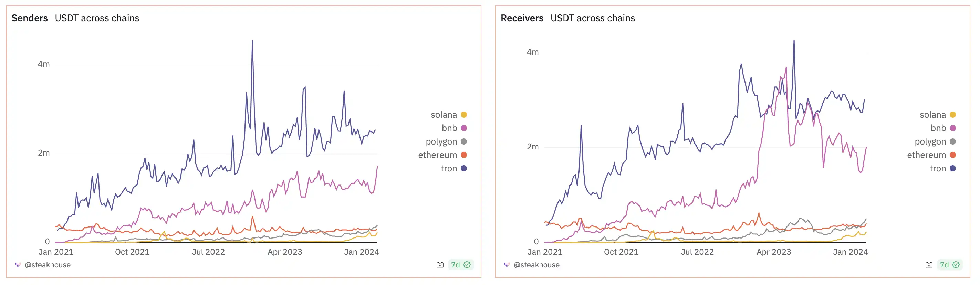This screenshot has height=285, width=980.
Task: Click the steakhouse logo icon under Receivers chart
Action: click(507, 265)
